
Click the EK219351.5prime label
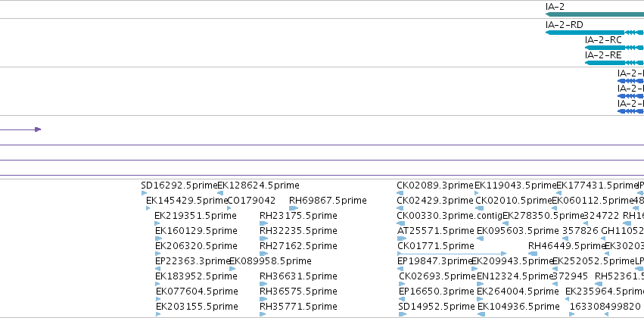195,216
